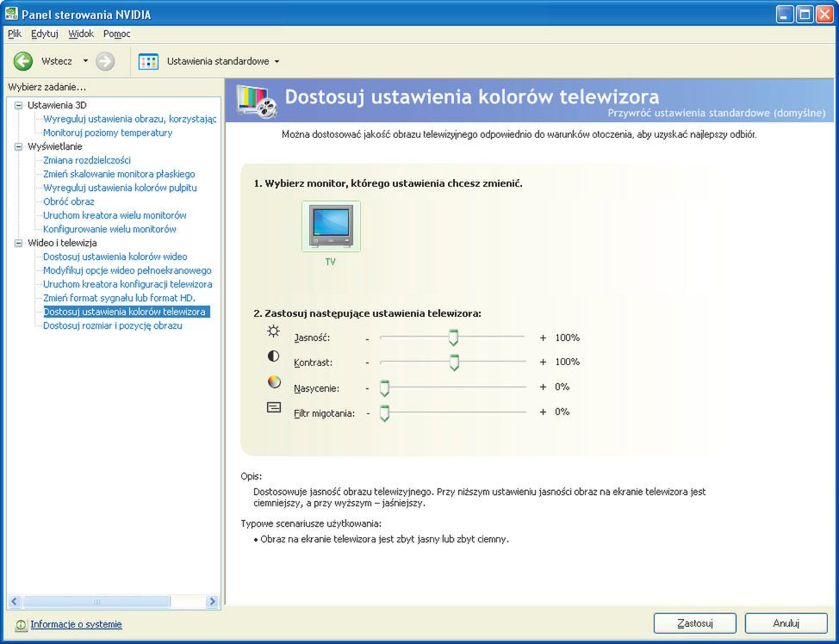The image size is (839, 644).
Task: Collapse the Wyświetlanie tree node
Action: click(x=19, y=146)
